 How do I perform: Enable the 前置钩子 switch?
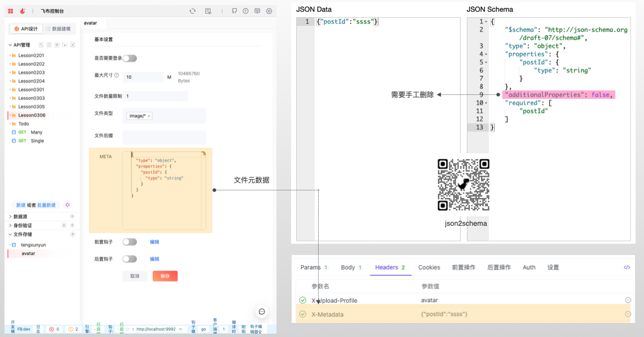130,242
